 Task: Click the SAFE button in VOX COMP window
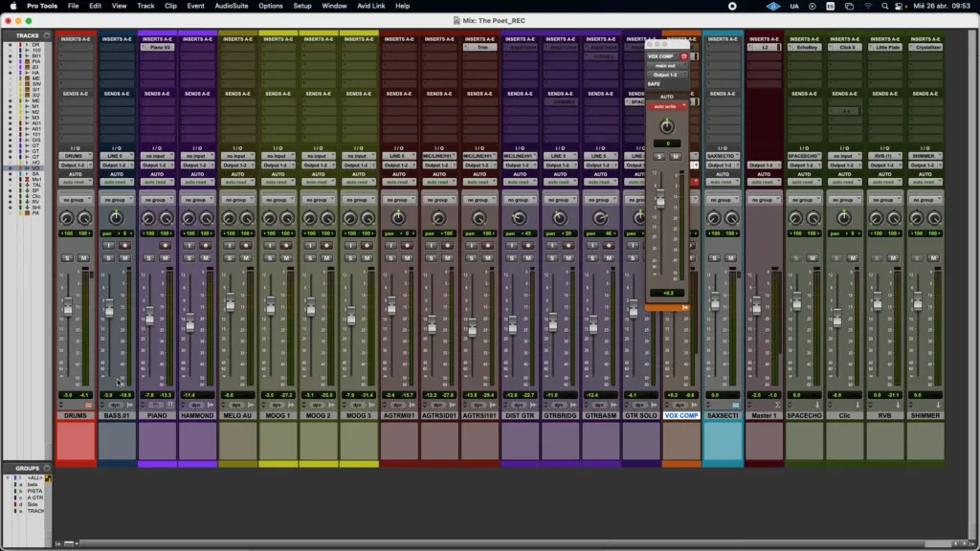coord(654,84)
